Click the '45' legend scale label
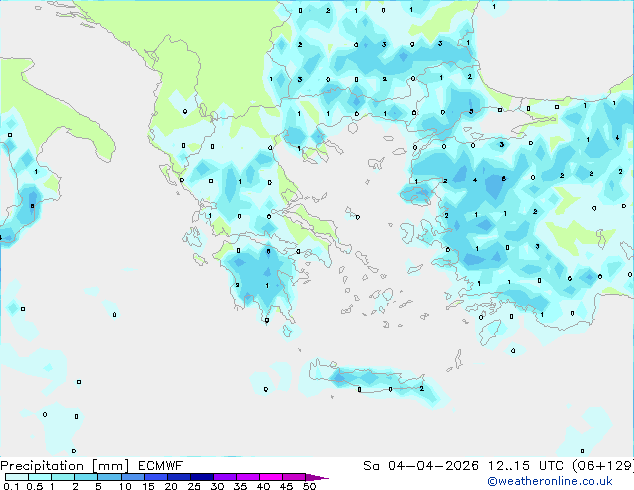 tap(286, 486)
